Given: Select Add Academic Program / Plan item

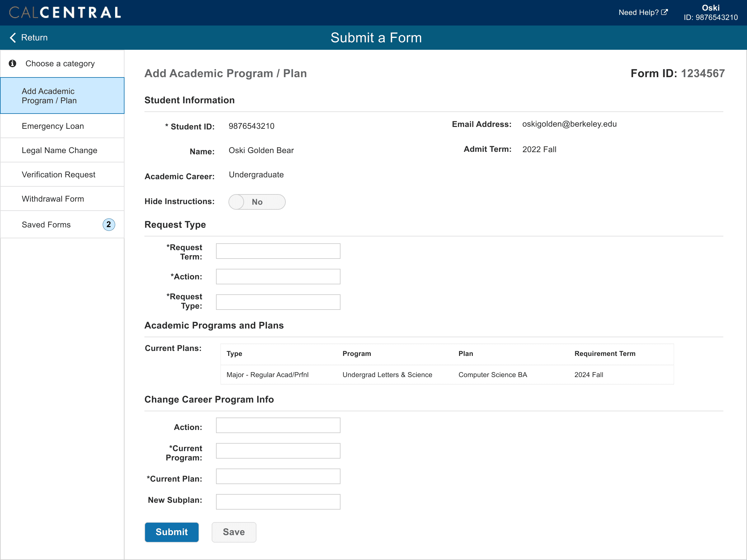Looking at the screenshot, I should tap(49, 96).
